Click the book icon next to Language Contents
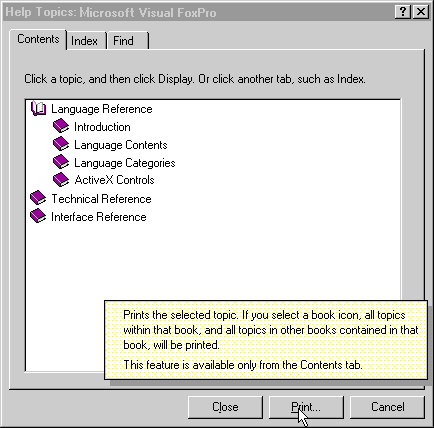Image resolution: width=434 pixels, height=428 pixels. pos(61,144)
